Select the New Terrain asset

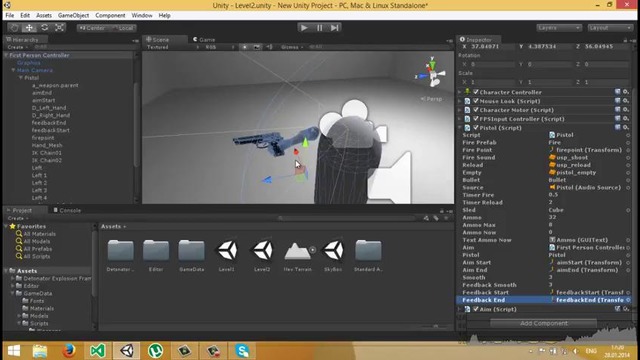coord(298,255)
